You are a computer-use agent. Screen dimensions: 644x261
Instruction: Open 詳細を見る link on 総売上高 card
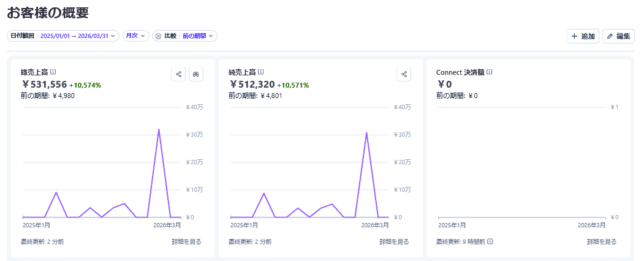(x=186, y=242)
